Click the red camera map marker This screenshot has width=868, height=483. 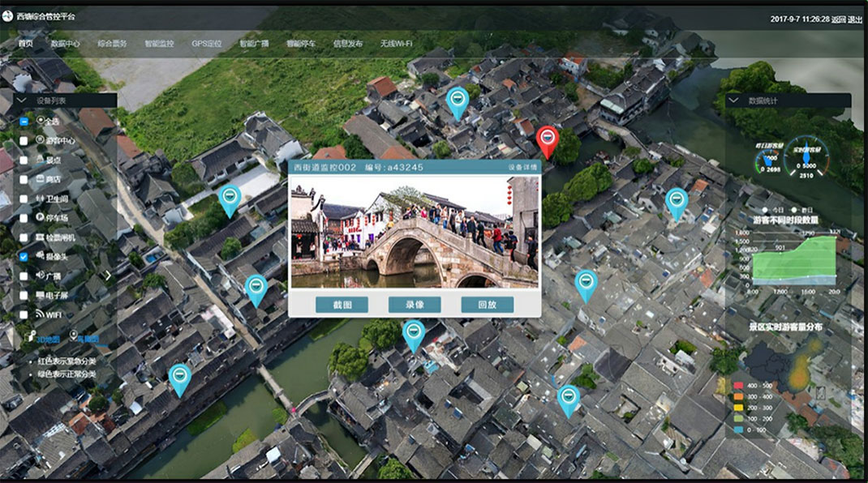[548, 139]
